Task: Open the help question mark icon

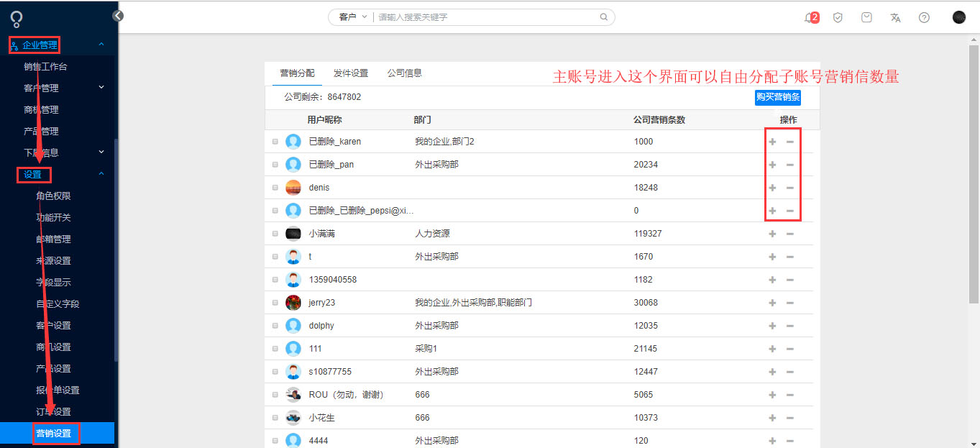Action: (924, 17)
